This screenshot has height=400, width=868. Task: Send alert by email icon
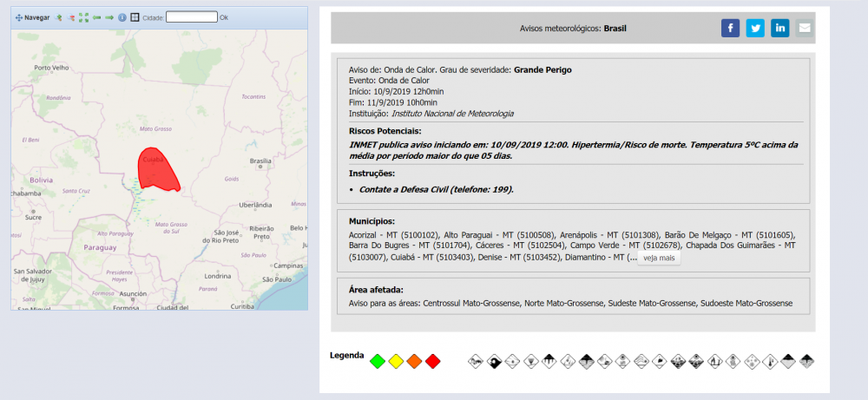[x=805, y=28]
